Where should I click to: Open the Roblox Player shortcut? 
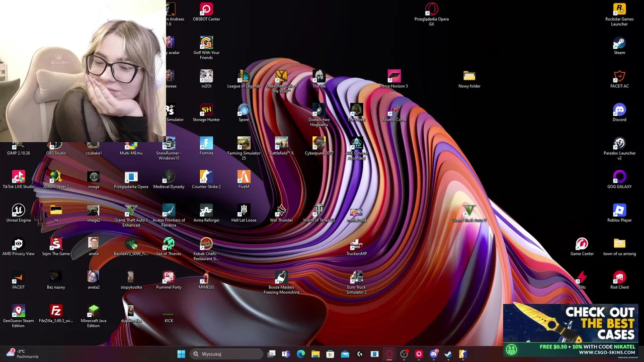(619, 214)
